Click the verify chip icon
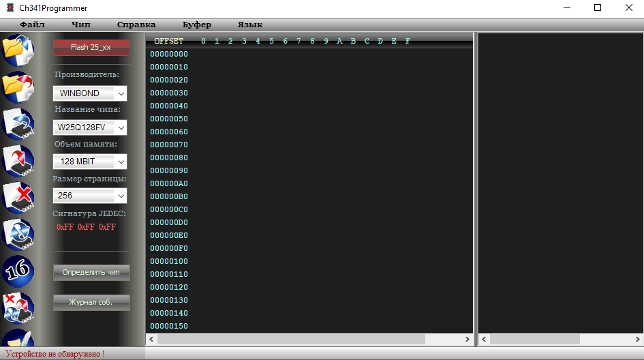Image resolution: width=644 pixels, height=360 pixels. coord(18,235)
